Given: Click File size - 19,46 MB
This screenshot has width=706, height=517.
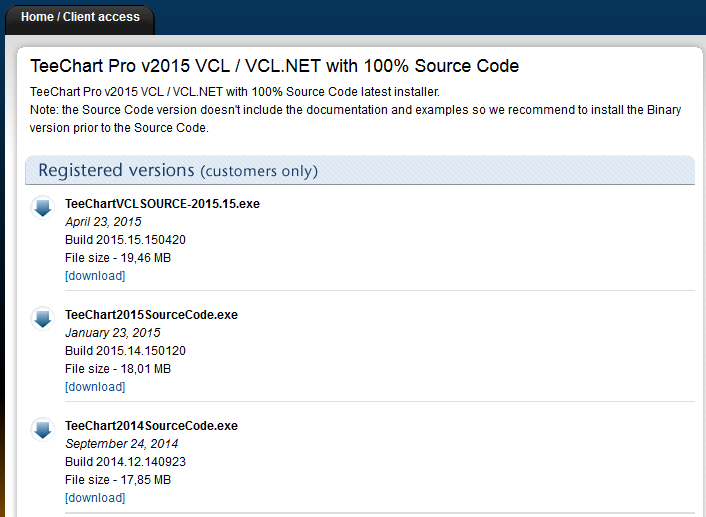Looking at the screenshot, I should [x=118, y=258].
